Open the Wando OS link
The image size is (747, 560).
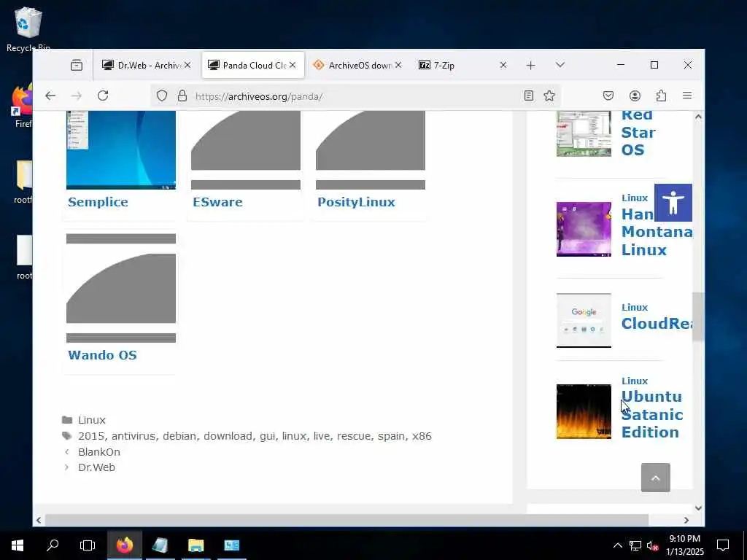[x=102, y=355]
